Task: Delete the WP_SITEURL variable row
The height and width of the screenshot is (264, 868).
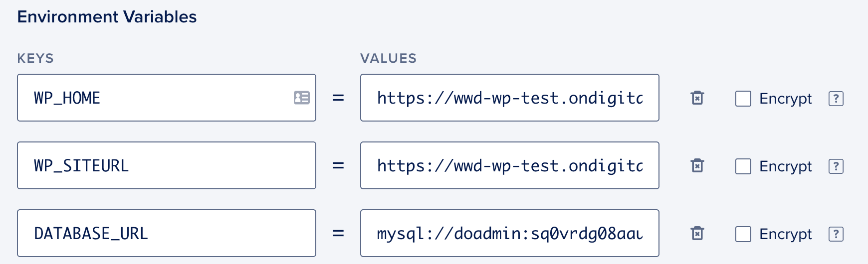Action: coord(697,165)
